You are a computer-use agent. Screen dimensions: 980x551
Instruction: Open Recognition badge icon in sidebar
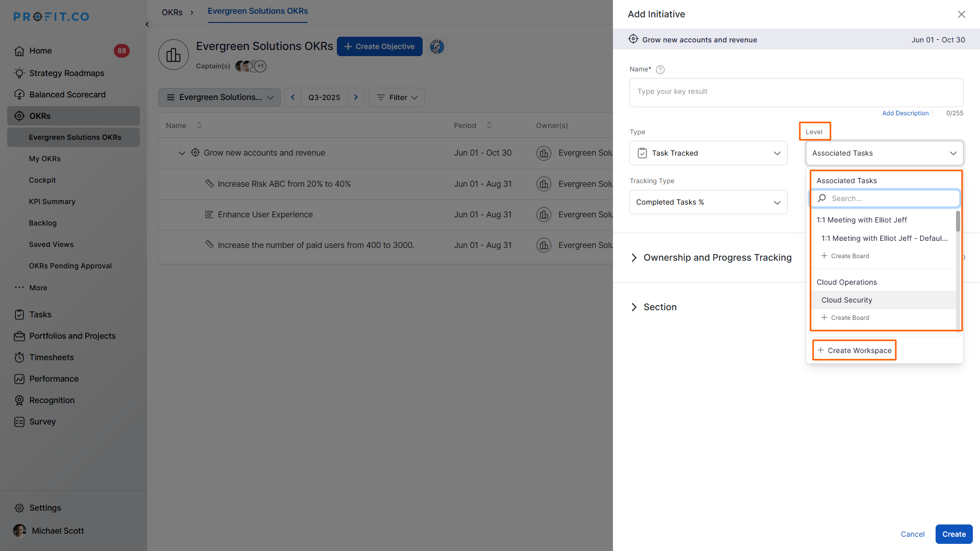19,400
